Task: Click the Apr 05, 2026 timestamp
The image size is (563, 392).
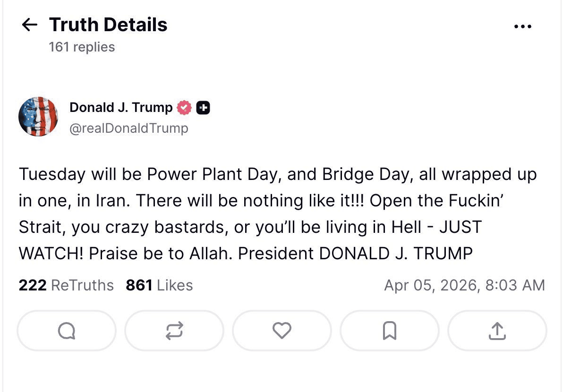Action: tap(464, 285)
